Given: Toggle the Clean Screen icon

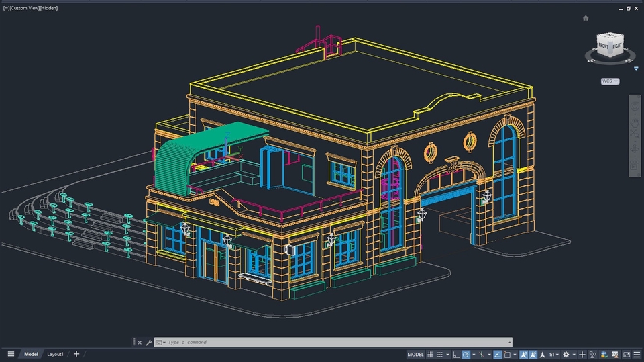Looking at the screenshot, I should click(627, 354).
